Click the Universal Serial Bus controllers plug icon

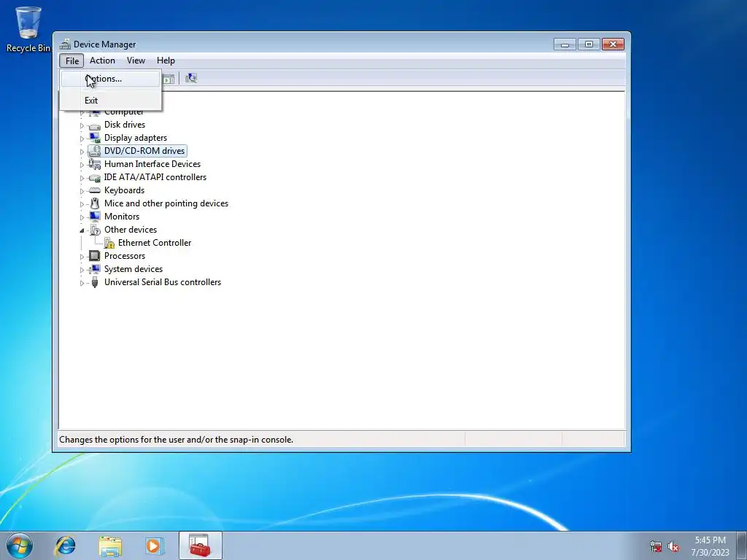95,282
